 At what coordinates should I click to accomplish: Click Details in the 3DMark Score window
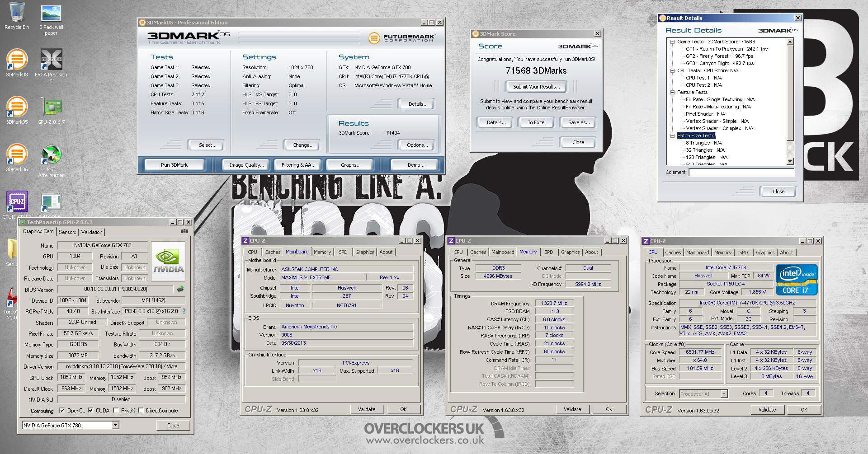click(x=496, y=122)
